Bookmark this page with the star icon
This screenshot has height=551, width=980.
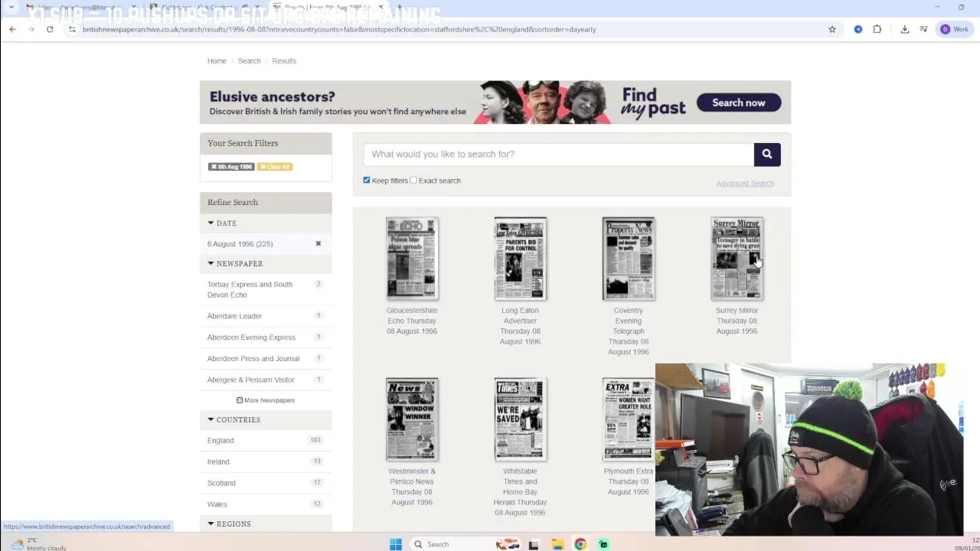(832, 29)
